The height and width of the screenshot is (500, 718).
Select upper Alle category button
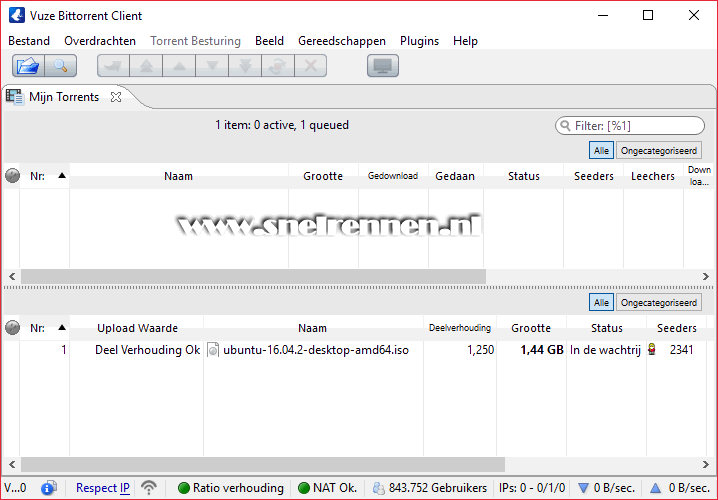(601, 151)
